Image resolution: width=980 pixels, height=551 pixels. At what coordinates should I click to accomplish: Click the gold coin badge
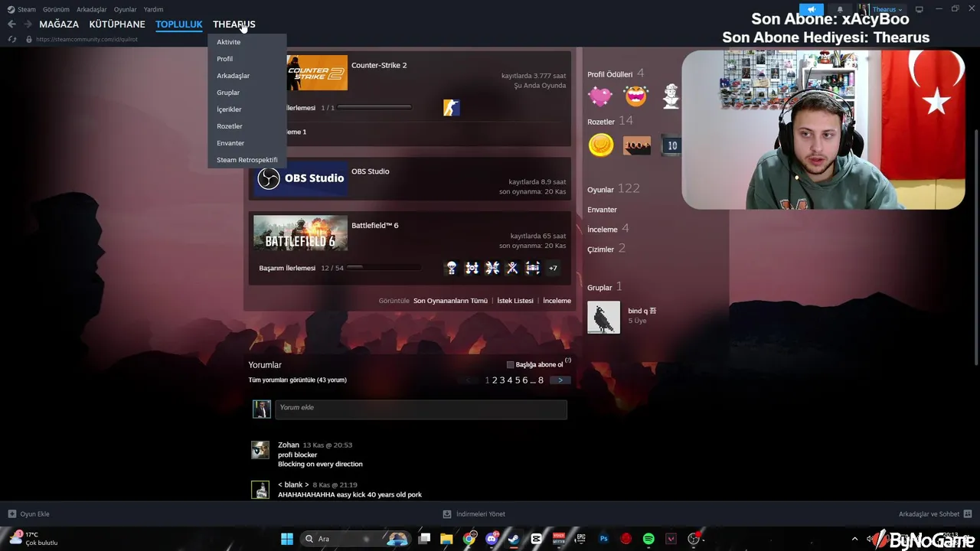(x=601, y=145)
